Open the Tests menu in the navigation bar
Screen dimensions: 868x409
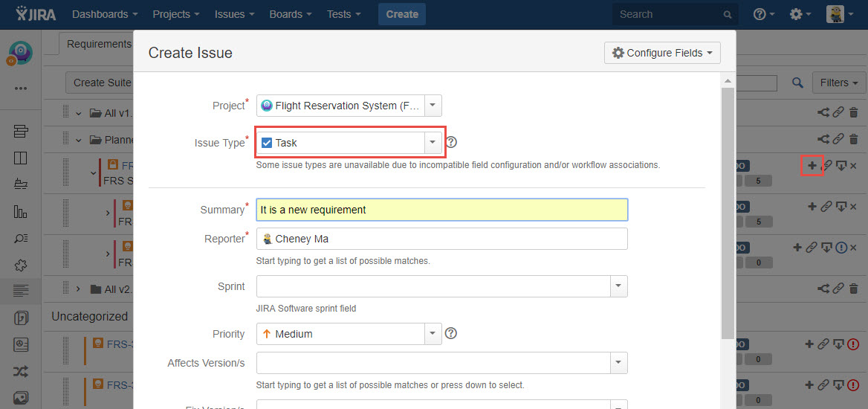343,14
